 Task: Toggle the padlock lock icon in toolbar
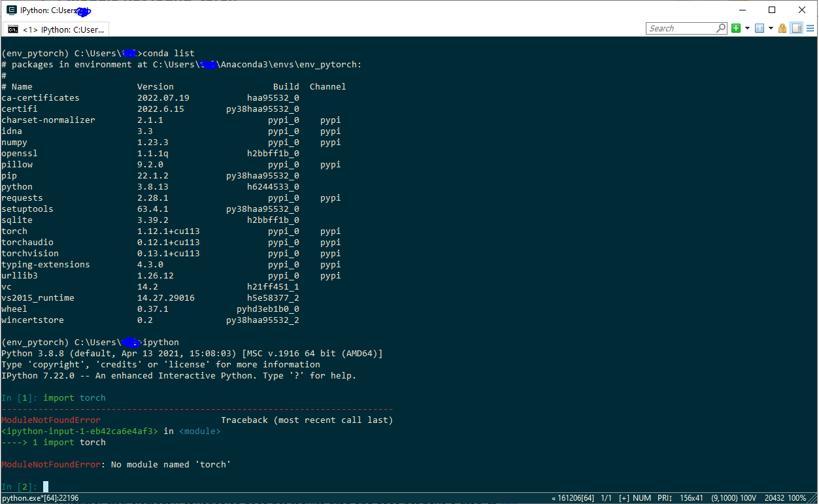(782, 28)
